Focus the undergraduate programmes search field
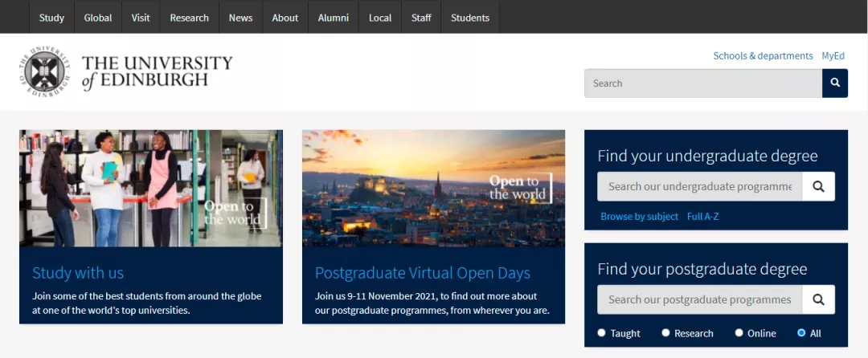 coord(700,186)
